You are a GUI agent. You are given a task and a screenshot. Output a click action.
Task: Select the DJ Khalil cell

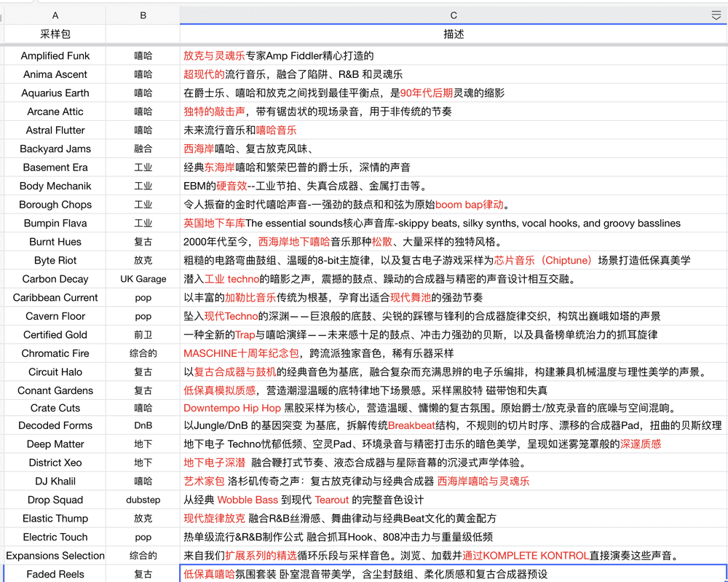(x=55, y=481)
